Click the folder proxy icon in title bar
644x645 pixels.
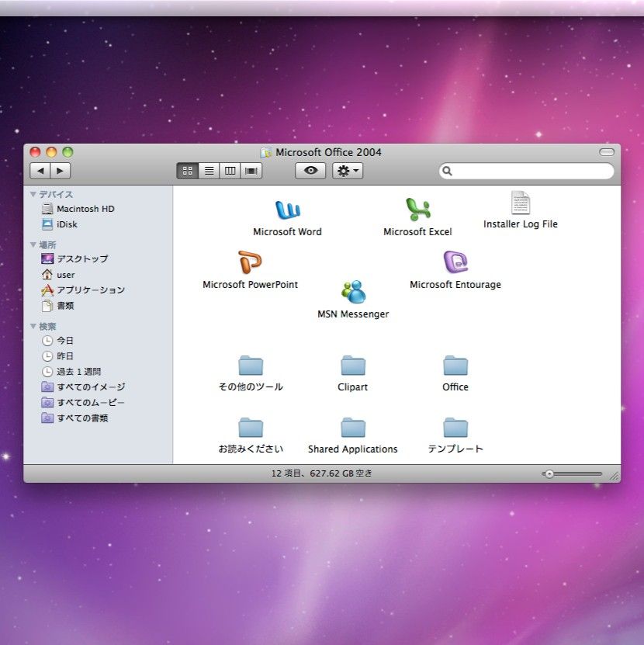266,153
